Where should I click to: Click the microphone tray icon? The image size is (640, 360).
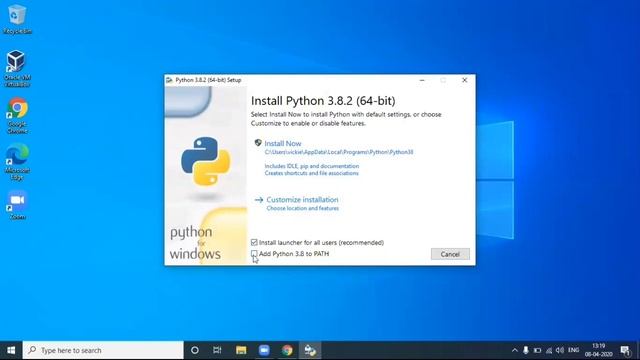coord(526,350)
